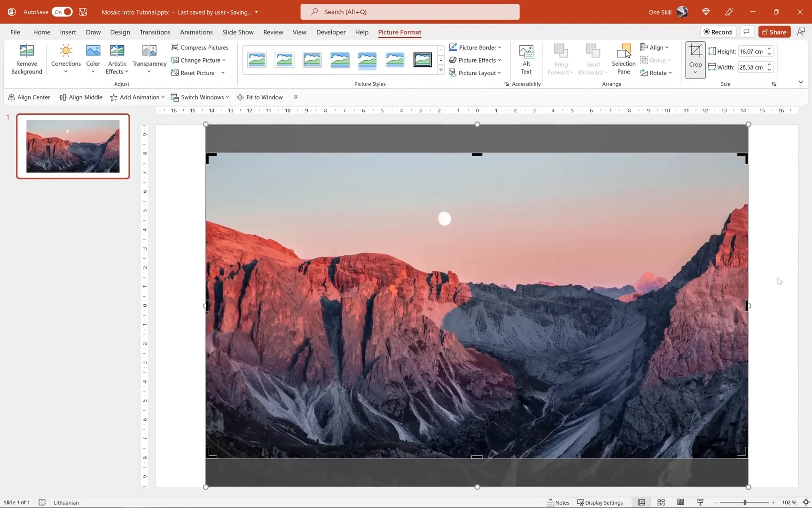The height and width of the screenshot is (508, 812).
Task: Click the fit slide to window icon
Action: pyautogui.click(x=806, y=502)
